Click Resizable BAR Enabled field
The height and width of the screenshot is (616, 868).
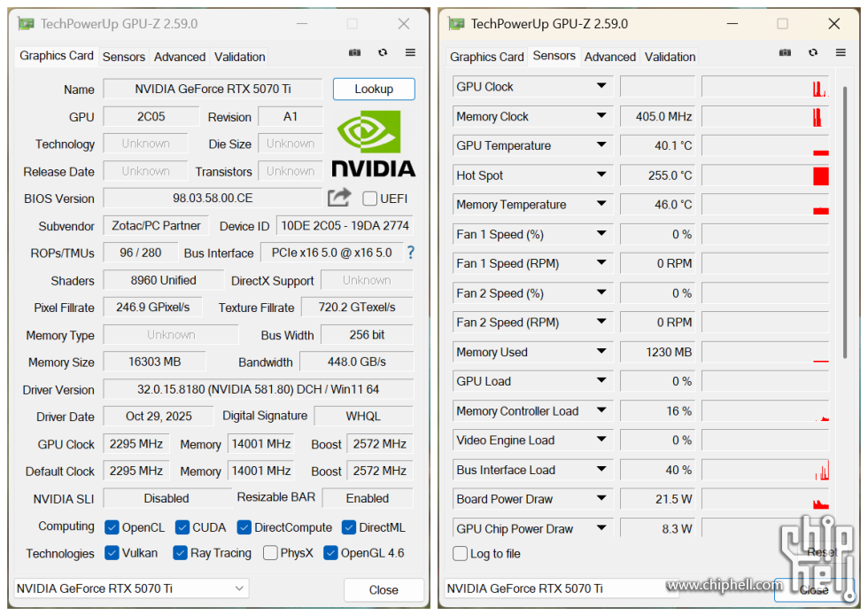coord(368,498)
